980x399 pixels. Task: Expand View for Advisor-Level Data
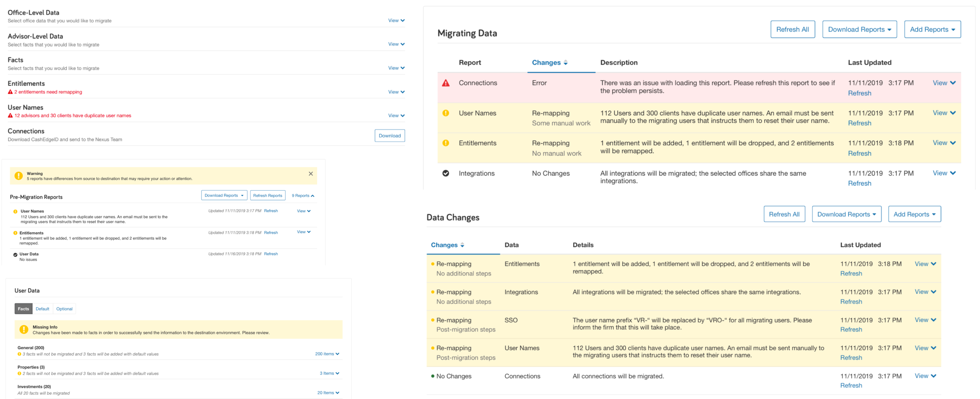[x=396, y=44]
